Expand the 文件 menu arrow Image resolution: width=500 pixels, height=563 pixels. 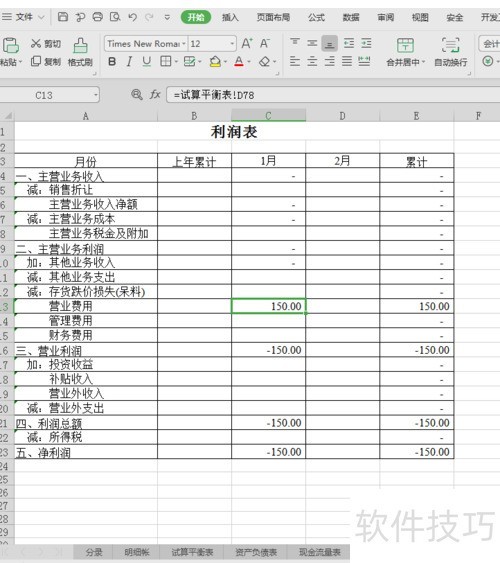[x=41, y=17]
